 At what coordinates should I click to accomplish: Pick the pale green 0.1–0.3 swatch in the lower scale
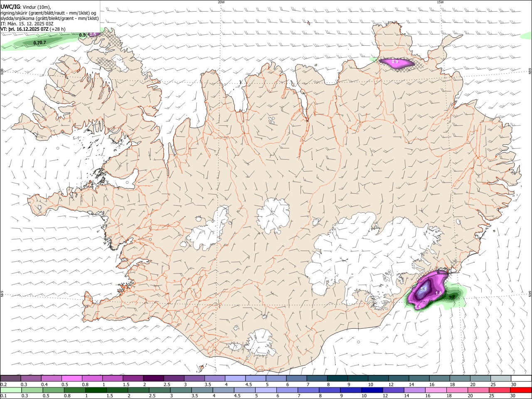click(x=10, y=390)
